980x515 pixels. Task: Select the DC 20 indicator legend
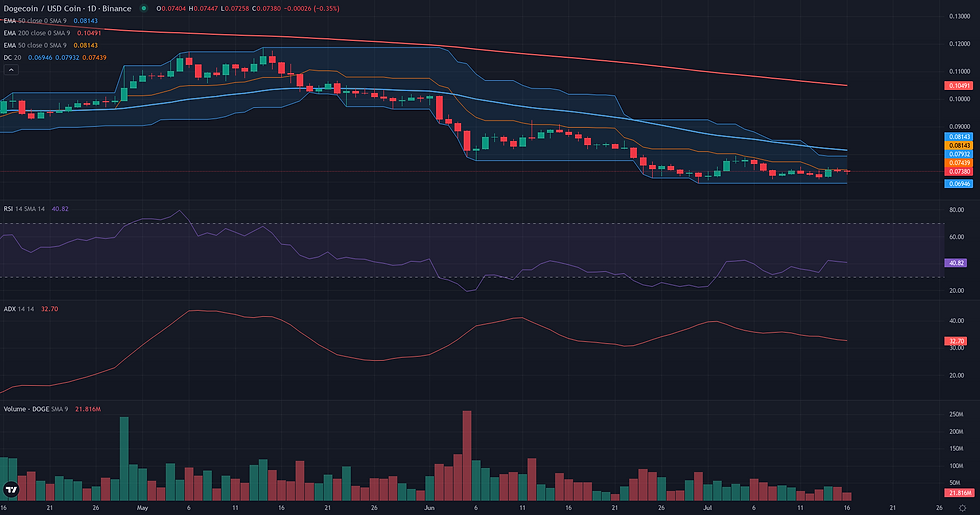55,58
